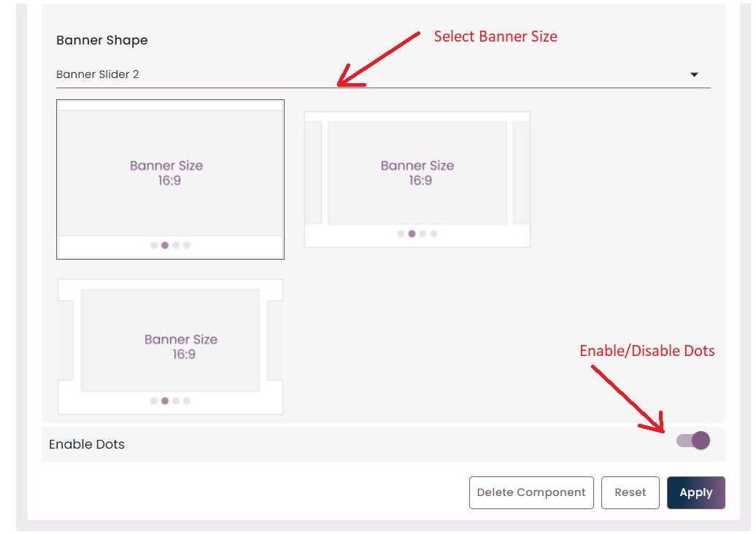Click the red Select Banner Size annotation
The image size is (756, 534).
495,36
